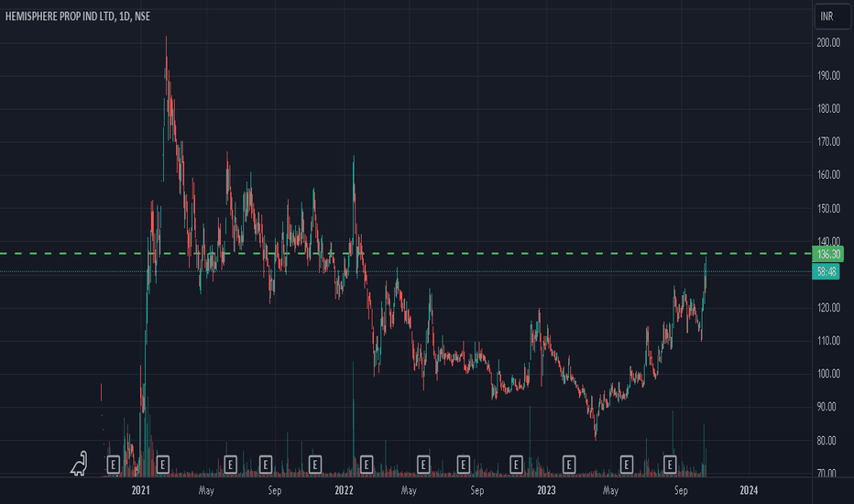
Task: Click the 200.00 price axis label
Action: (x=828, y=42)
